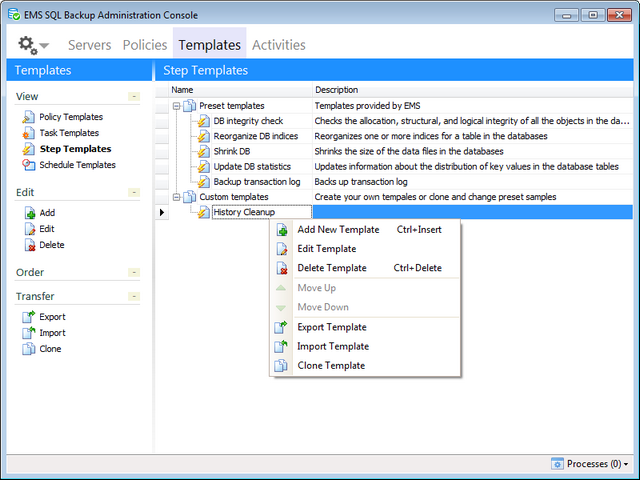The height and width of the screenshot is (480, 640).
Task: Switch to the Policies tab
Action: pos(145,45)
